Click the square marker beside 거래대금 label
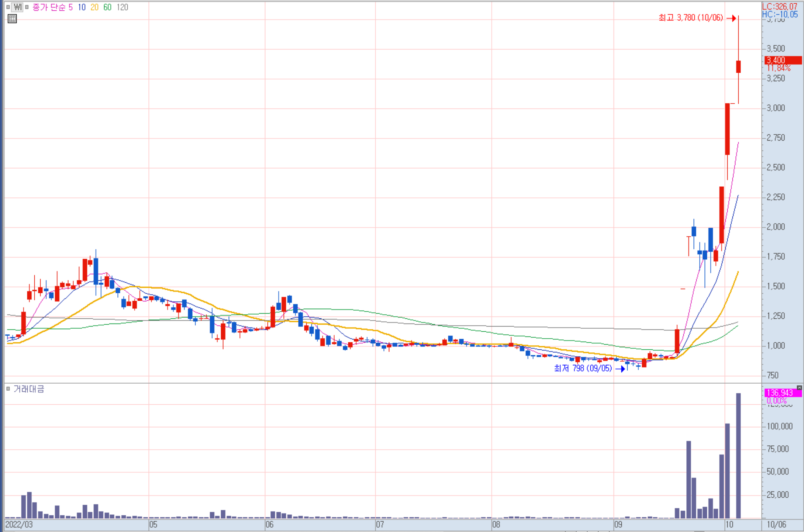This screenshot has height=532, width=804. (8, 388)
